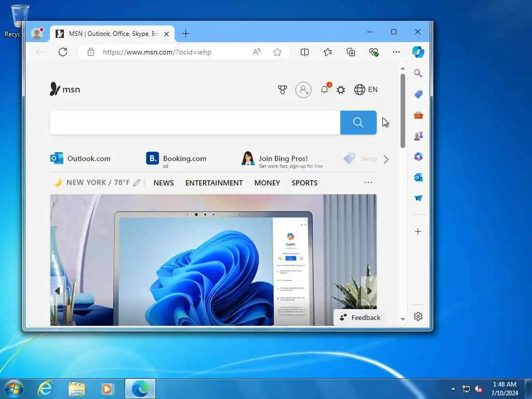532x399 pixels.
Task: Click the vertical scrollbar thumb
Action: (403, 111)
